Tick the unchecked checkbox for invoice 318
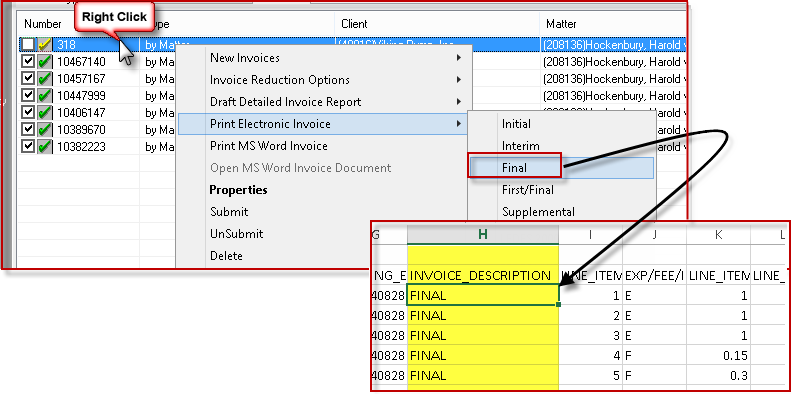791x394 pixels. pyautogui.click(x=28, y=45)
